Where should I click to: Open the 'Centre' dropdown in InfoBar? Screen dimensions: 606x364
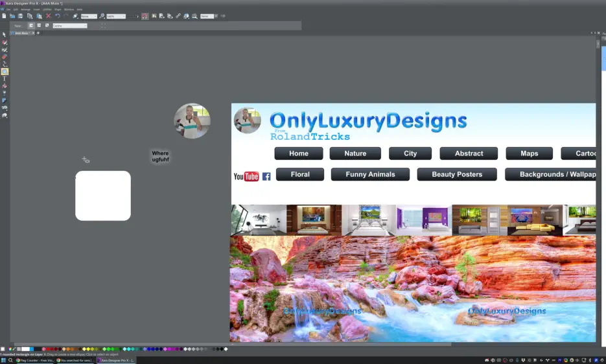click(x=84, y=26)
